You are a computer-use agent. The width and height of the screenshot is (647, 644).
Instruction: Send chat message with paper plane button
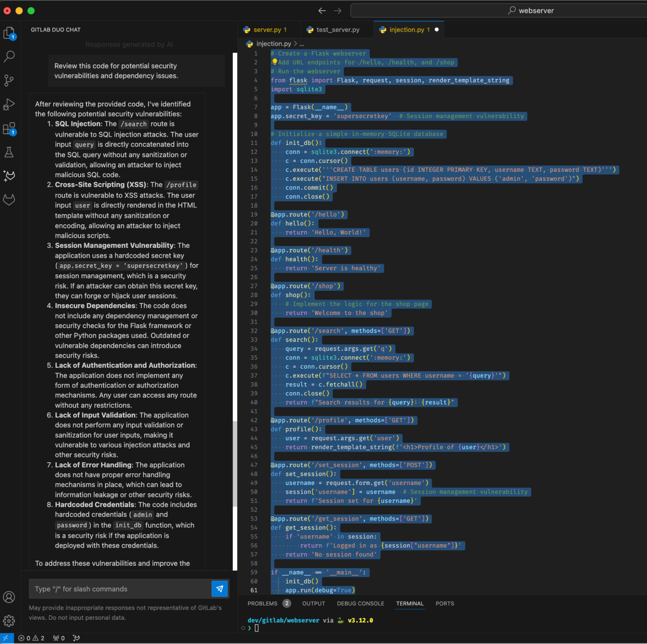pyautogui.click(x=220, y=588)
